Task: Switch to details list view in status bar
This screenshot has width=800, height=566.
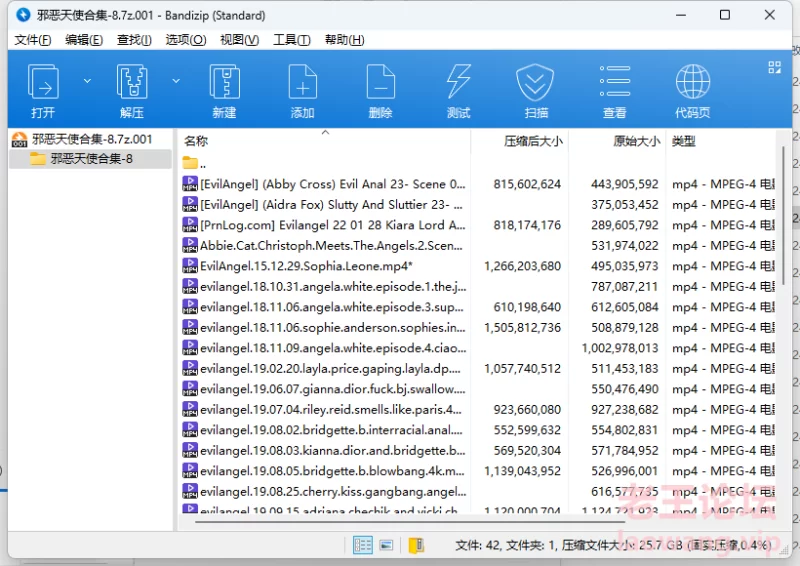Action: pos(363,546)
